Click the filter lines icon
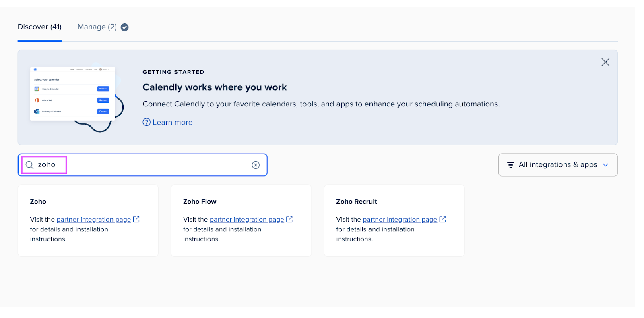The width and height of the screenshot is (644, 318). click(510, 165)
